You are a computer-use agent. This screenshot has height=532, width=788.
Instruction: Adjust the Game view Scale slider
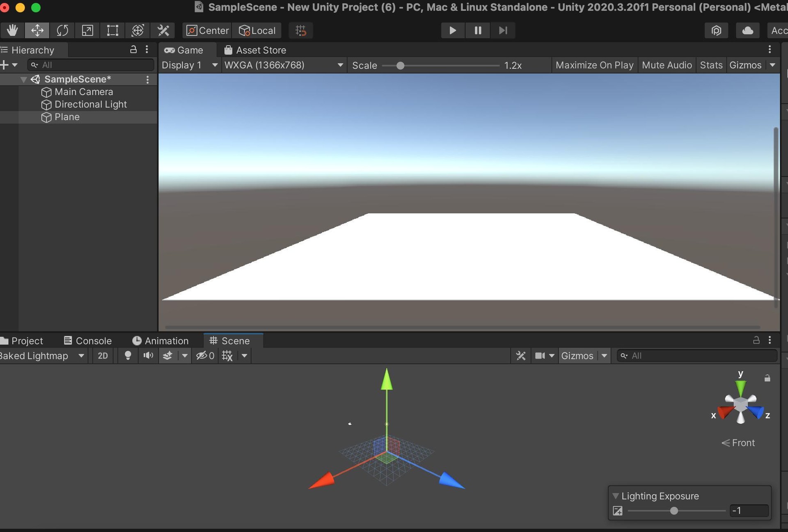[x=401, y=65]
